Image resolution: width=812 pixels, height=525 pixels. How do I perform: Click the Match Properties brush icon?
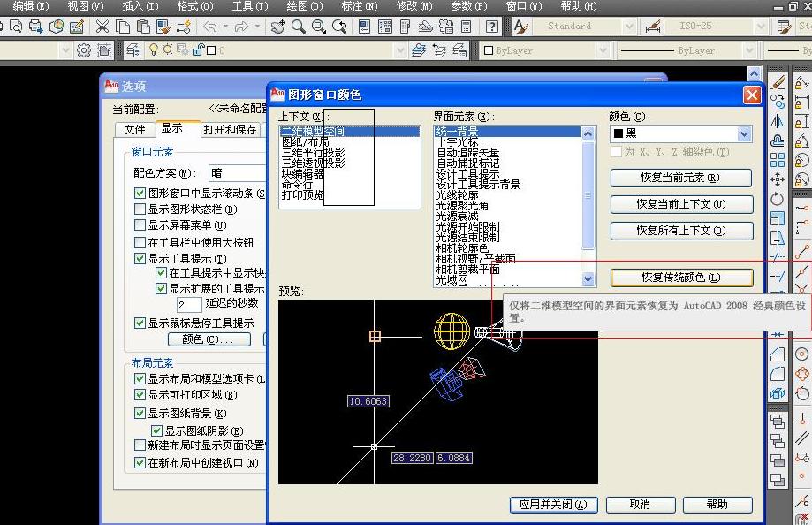[163, 26]
